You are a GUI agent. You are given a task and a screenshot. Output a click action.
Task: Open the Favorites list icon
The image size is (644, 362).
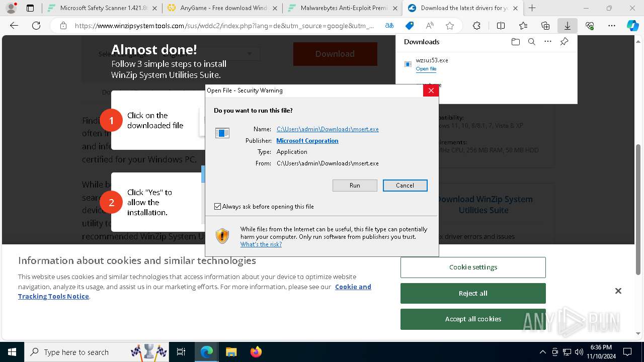[523, 26]
